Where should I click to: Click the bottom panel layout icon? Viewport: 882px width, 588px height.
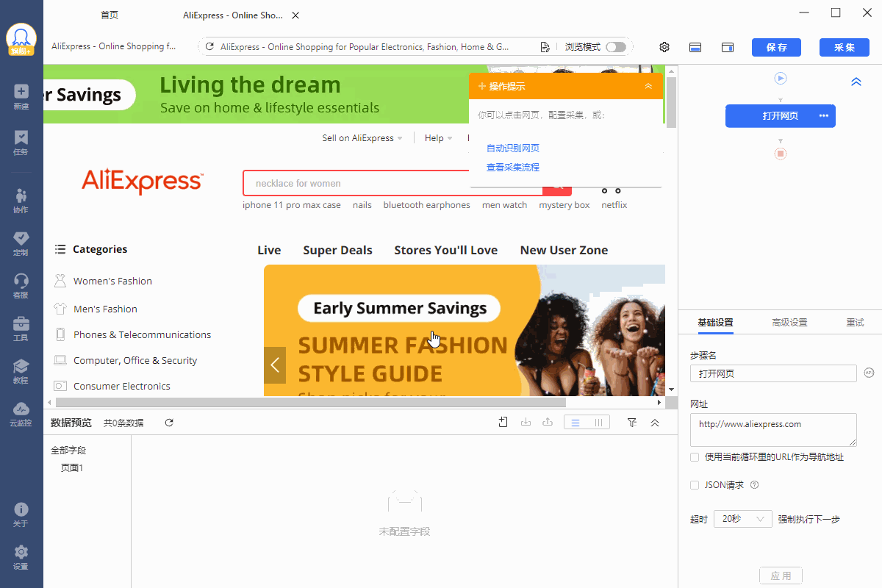click(x=695, y=47)
